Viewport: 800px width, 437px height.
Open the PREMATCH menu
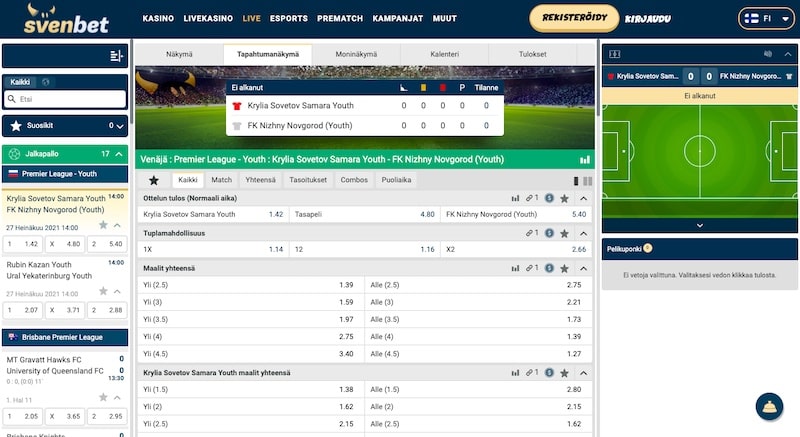[x=340, y=18]
